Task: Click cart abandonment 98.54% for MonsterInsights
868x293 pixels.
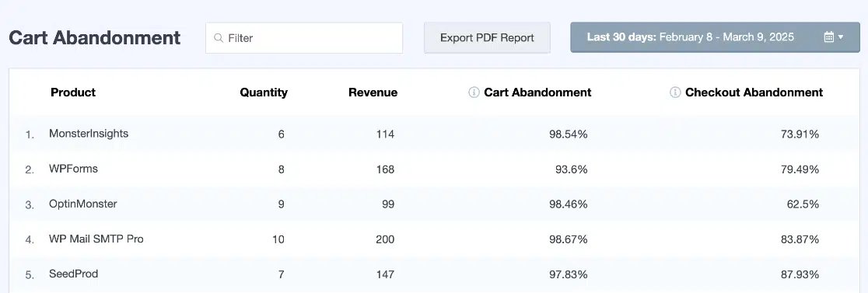Action: pyautogui.click(x=568, y=134)
